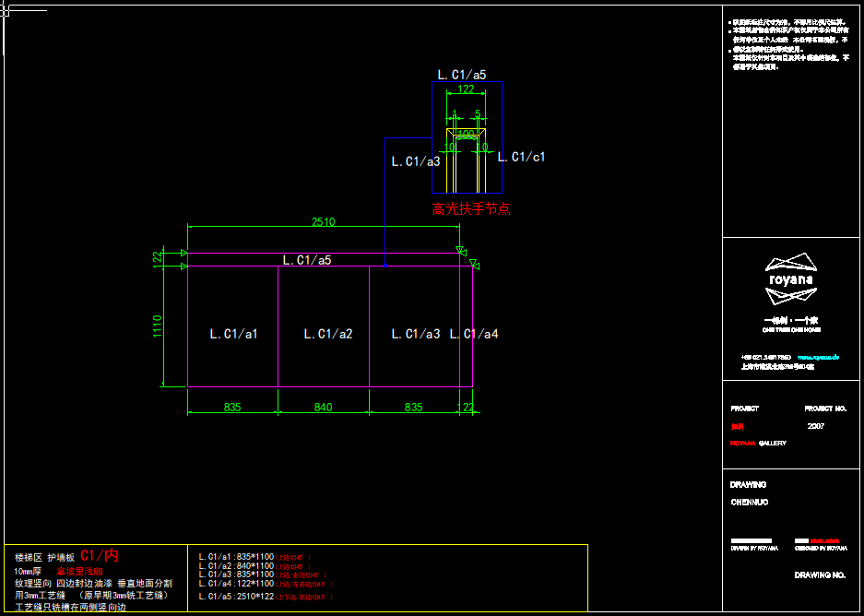The width and height of the screenshot is (864, 616).
Task: Select the L.C1/a1 panel label
Action: (233, 334)
